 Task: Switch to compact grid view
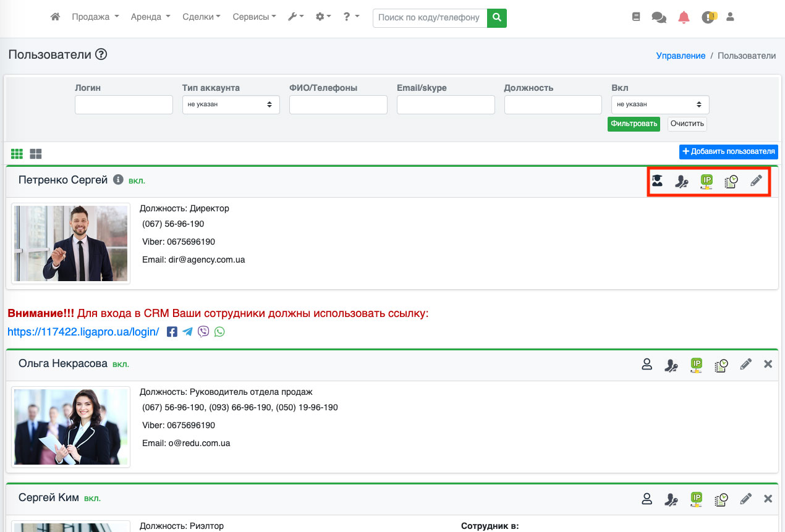point(17,154)
